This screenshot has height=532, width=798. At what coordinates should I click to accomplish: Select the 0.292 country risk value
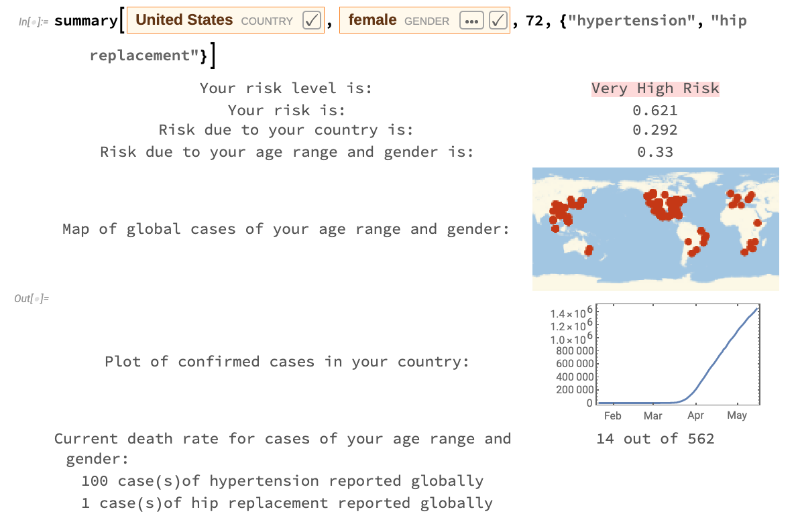pos(654,130)
